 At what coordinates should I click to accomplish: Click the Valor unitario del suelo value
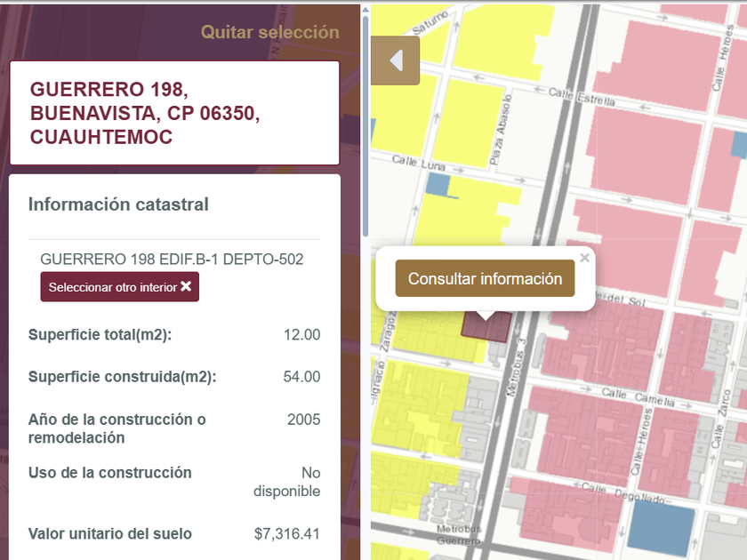286,534
